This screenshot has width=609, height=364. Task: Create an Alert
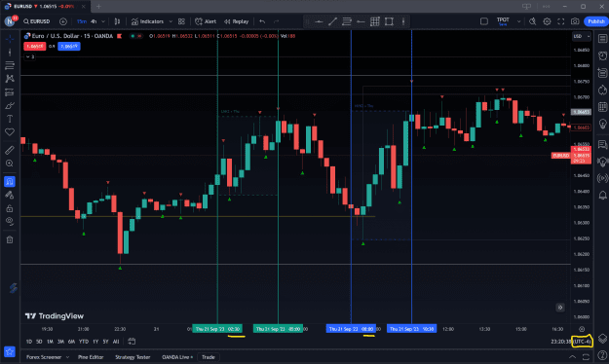206,21
